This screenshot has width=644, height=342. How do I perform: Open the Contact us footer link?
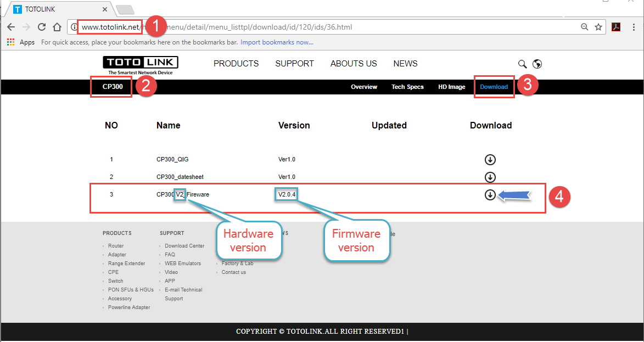point(234,272)
